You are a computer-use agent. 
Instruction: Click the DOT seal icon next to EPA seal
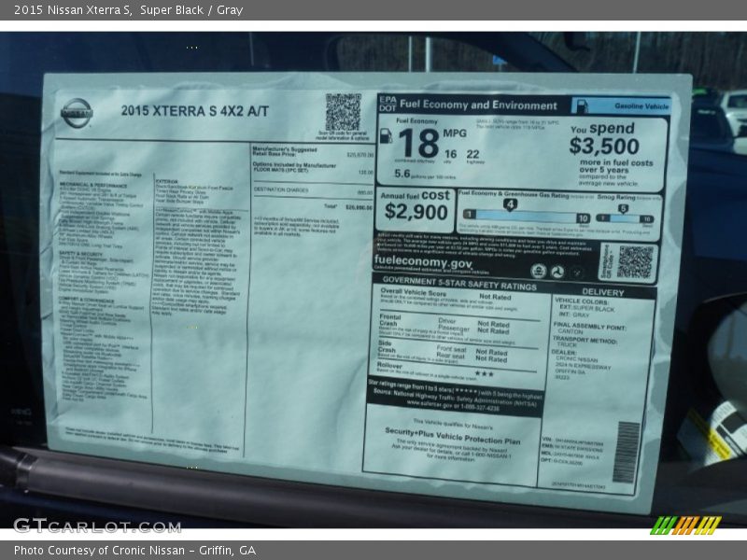coord(557,272)
